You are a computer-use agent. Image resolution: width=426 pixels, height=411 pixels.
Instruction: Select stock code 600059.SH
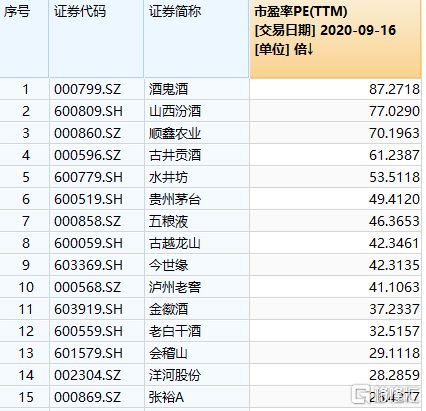(x=88, y=243)
